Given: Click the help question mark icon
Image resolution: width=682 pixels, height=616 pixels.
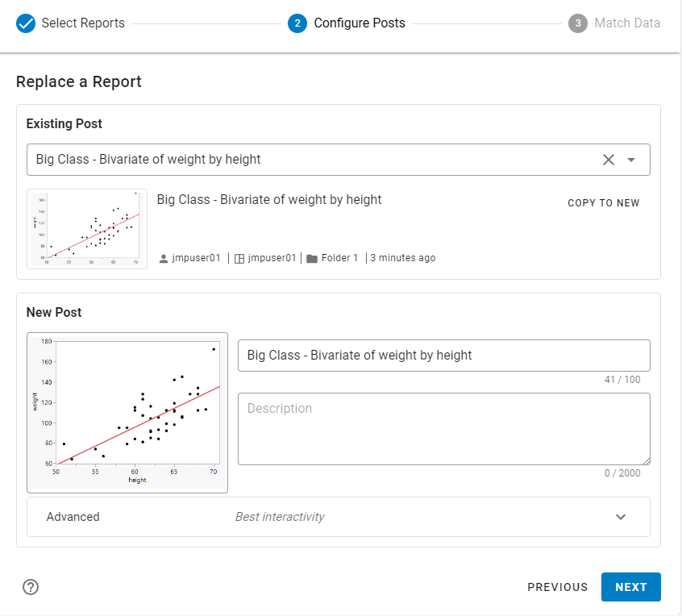Looking at the screenshot, I should (x=31, y=587).
